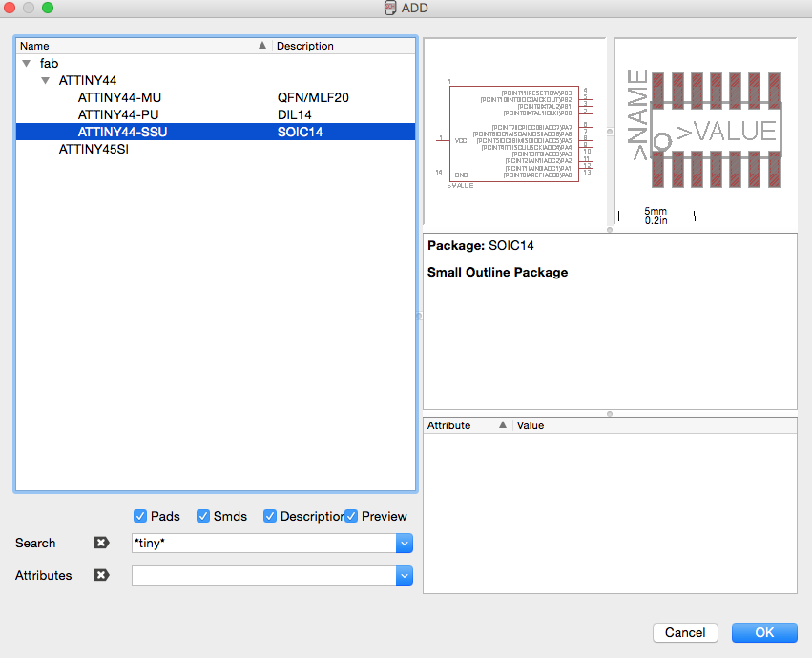Collapse the fab library tree node
Image resolution: width=812 pixels, height=658 pixels.
pos(27,64)
